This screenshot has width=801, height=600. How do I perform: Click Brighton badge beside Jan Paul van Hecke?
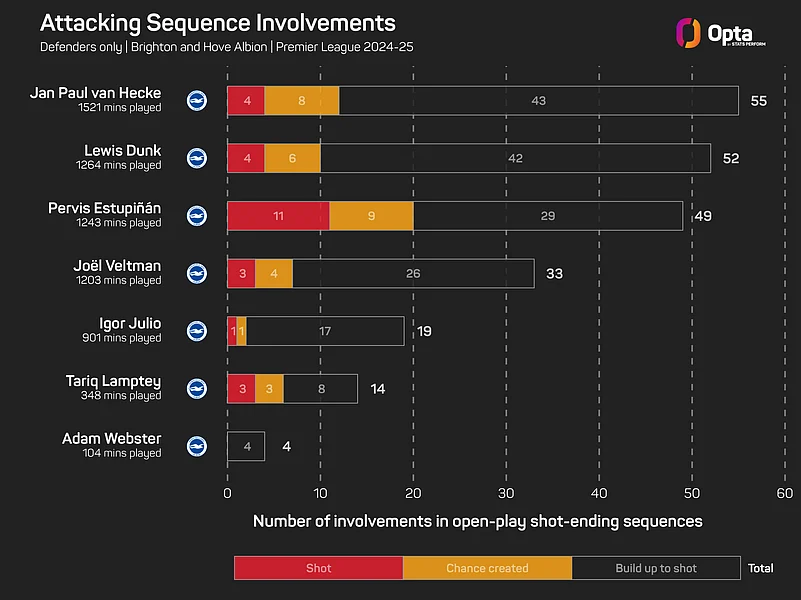[x=197, y=100]
